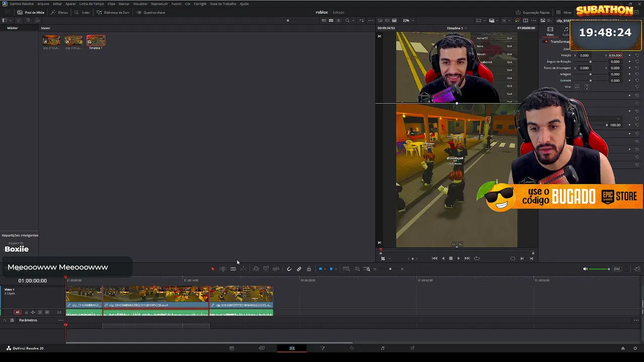Open the Arquivo menu
The width and height of the screenshot is (644, 362).
click(43, 4)
